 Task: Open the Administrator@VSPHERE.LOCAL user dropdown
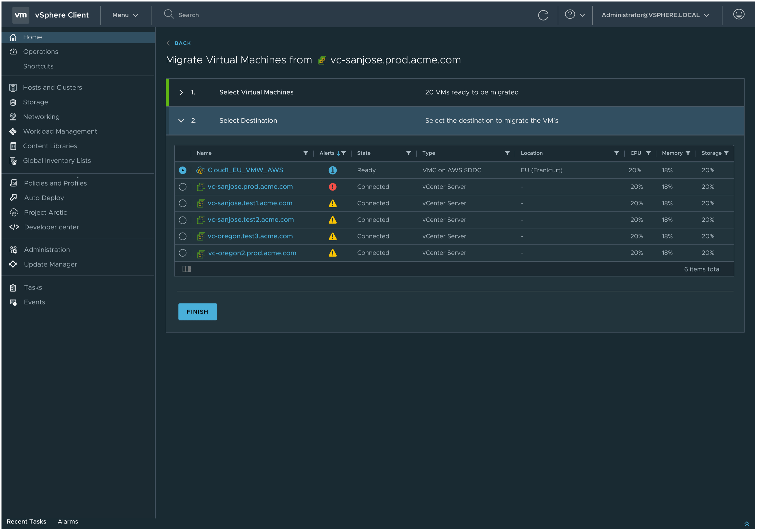[x=655, y=15]
